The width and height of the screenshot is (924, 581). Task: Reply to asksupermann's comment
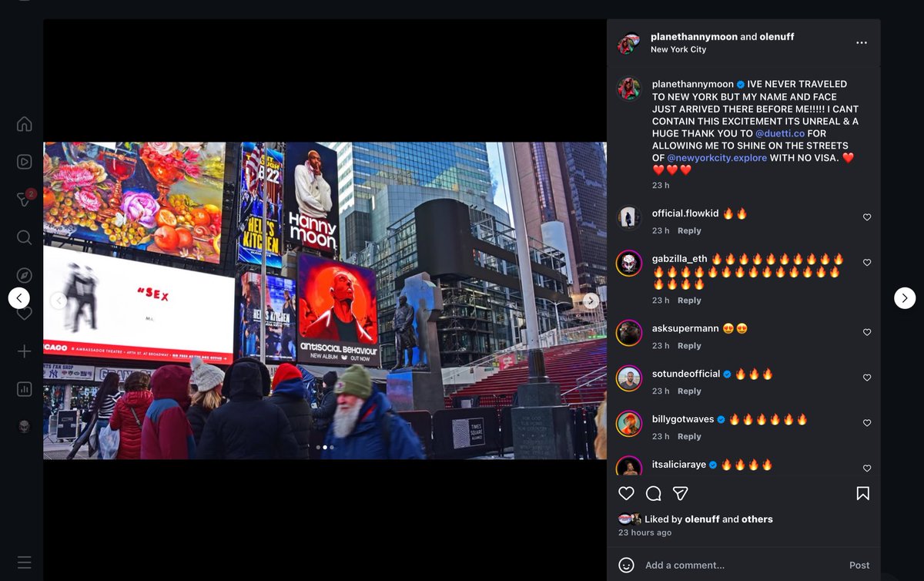689,346
